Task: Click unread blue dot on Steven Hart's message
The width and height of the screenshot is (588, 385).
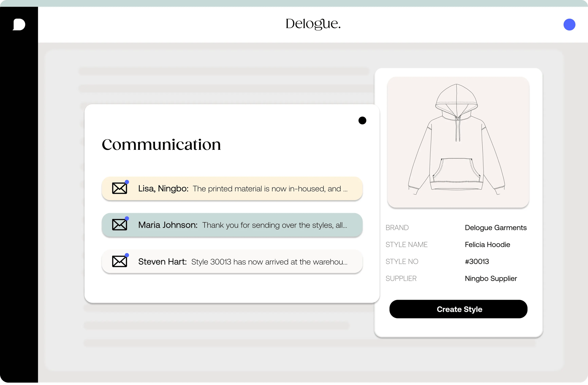Action: (127, 255)
